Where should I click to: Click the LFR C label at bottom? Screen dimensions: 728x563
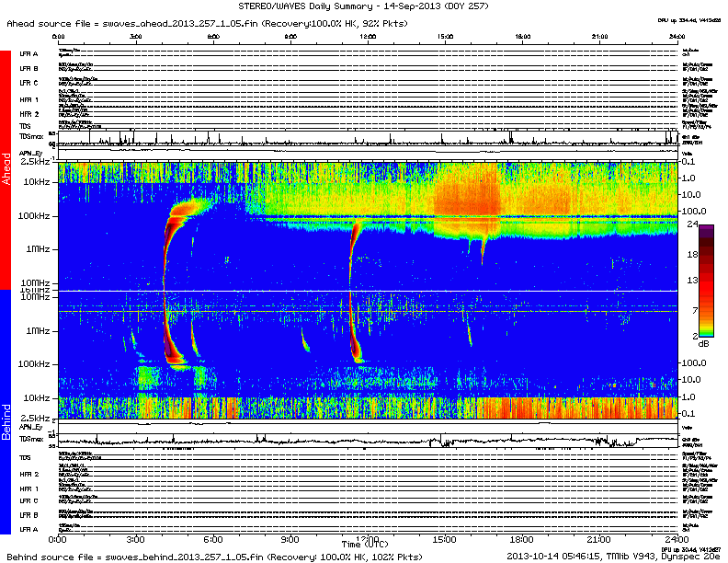[x=28, y=500]
